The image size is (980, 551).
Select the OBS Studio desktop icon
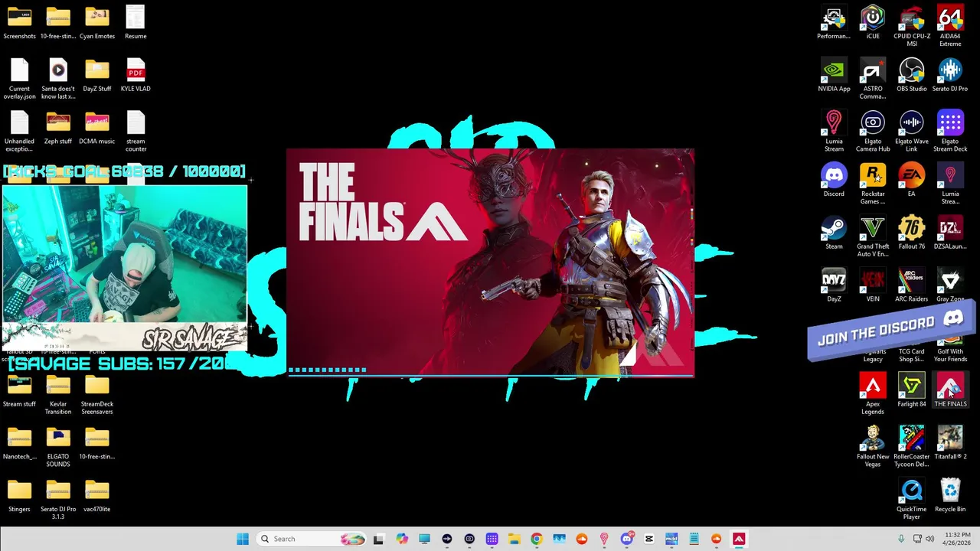[x=911, y=76]
